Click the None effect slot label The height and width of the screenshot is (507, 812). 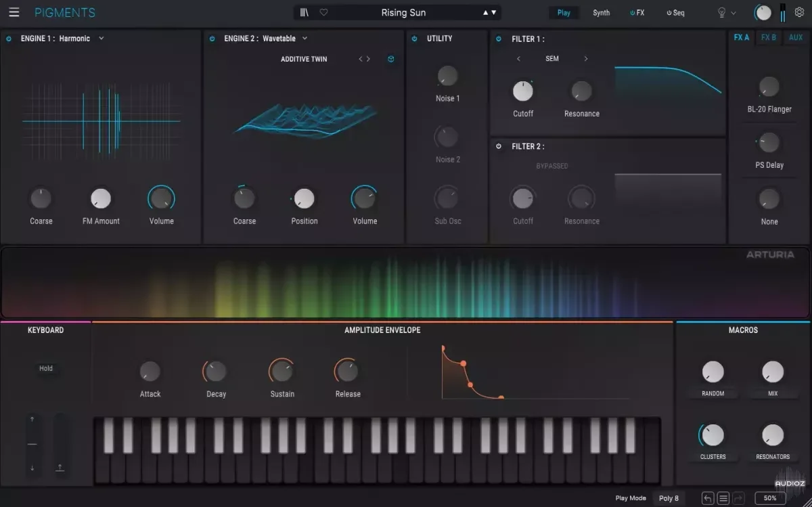(769, 221)
